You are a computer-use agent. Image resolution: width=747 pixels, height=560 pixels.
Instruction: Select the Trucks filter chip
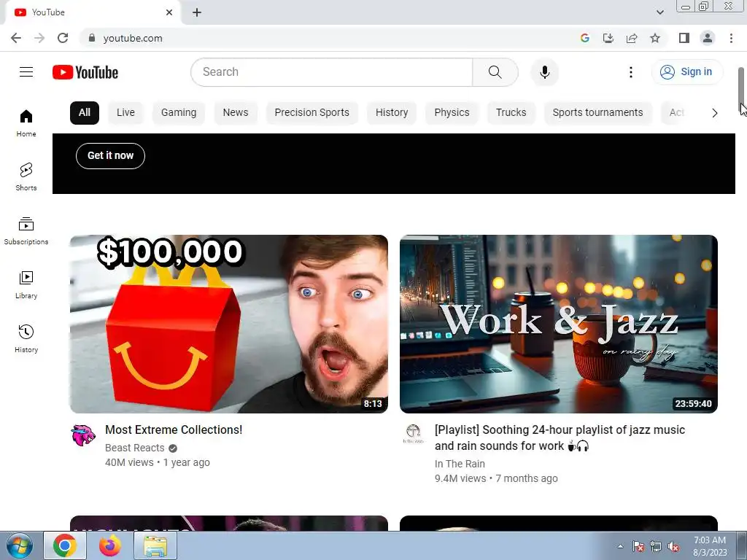pos(511,113)
